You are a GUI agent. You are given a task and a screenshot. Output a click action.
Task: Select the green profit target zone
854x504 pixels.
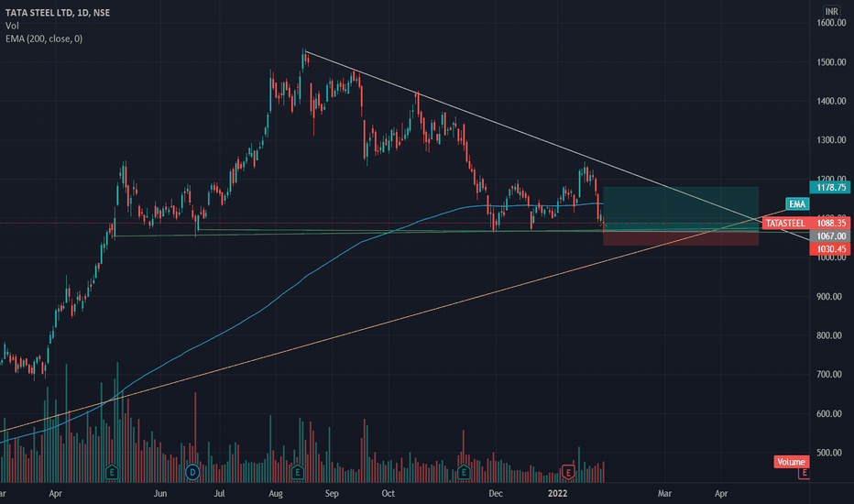tap(681, 209)
